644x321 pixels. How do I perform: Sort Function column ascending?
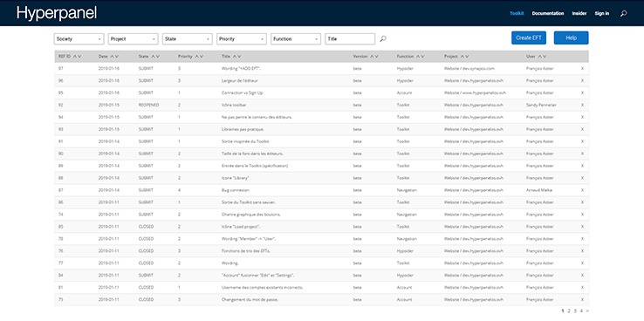click(x=418, y=56)
